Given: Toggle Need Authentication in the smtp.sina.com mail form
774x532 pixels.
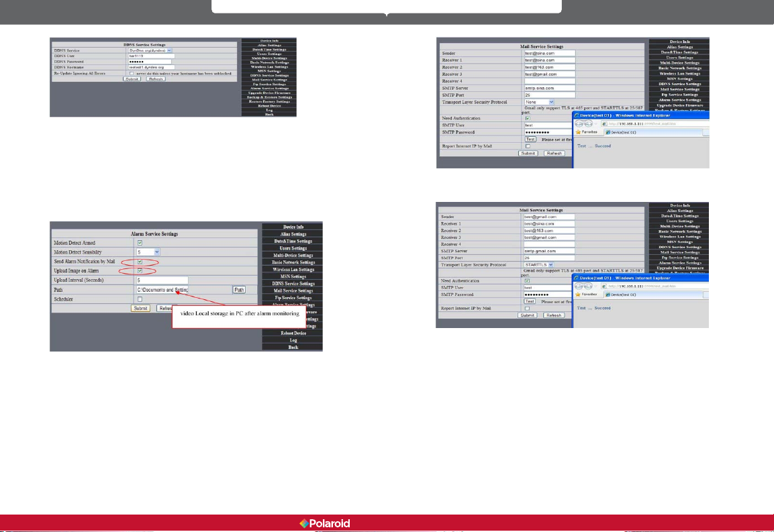Looking at the screenshot, I should tap(528, 119).
